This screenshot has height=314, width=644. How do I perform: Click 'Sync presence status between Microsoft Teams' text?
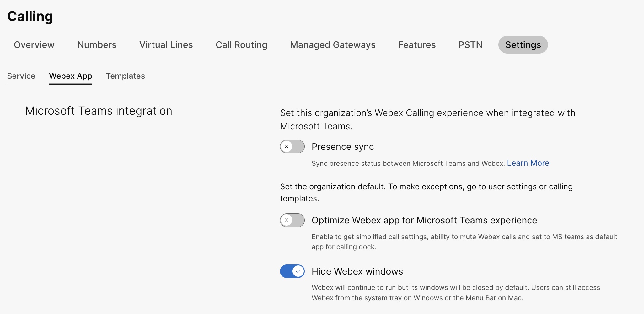(x=408, y=164)
